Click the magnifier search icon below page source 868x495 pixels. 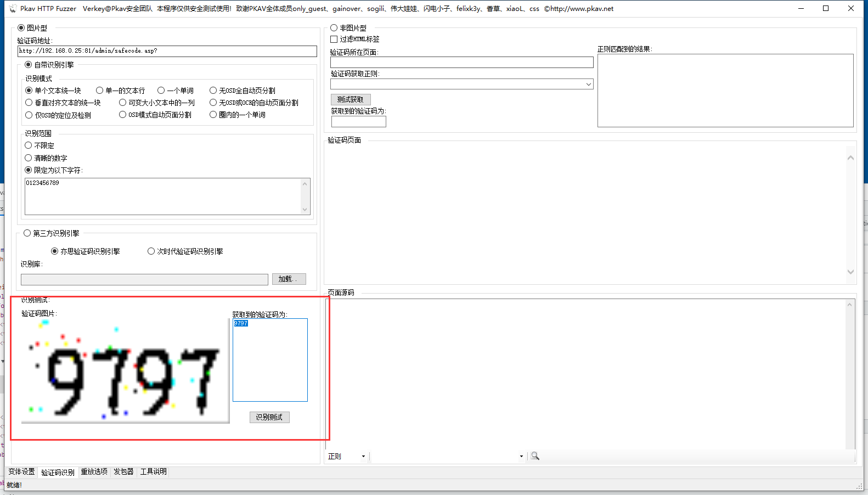tap(535, 456)
